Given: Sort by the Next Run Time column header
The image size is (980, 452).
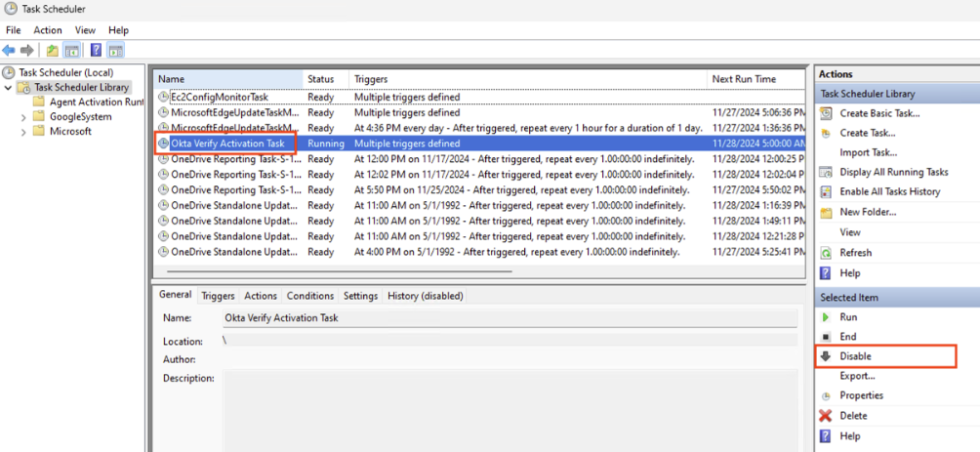Looking at the screenshot, I should click(756, 79).
